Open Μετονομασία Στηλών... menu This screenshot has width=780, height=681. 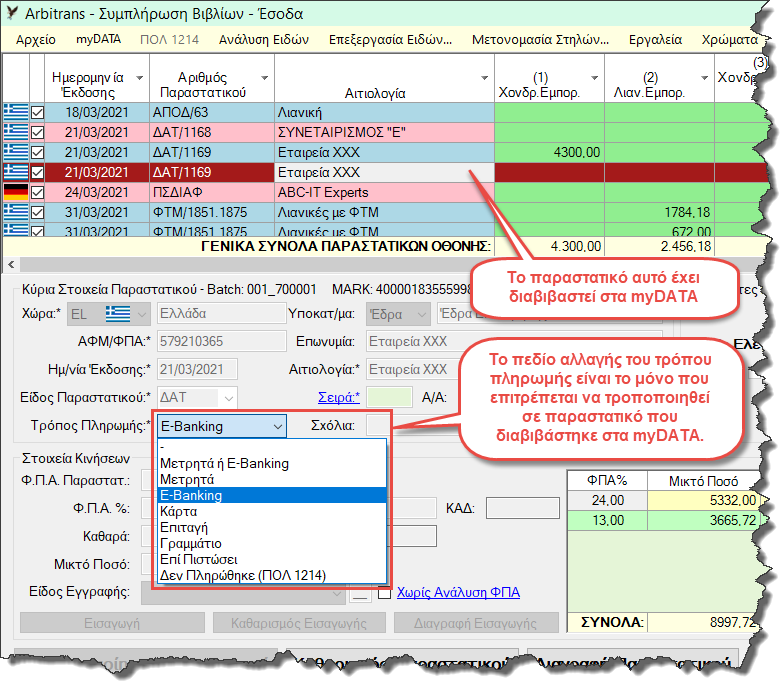[x=540, y=40]
